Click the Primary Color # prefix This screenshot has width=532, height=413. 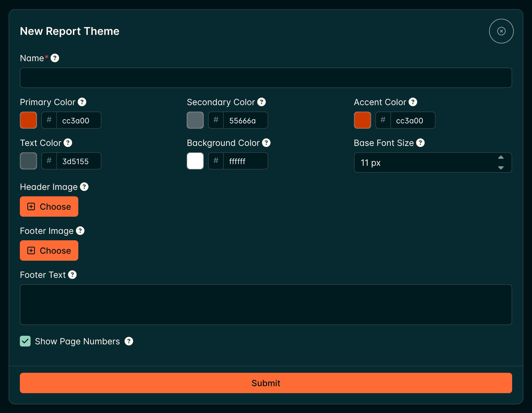pos(49,120)
